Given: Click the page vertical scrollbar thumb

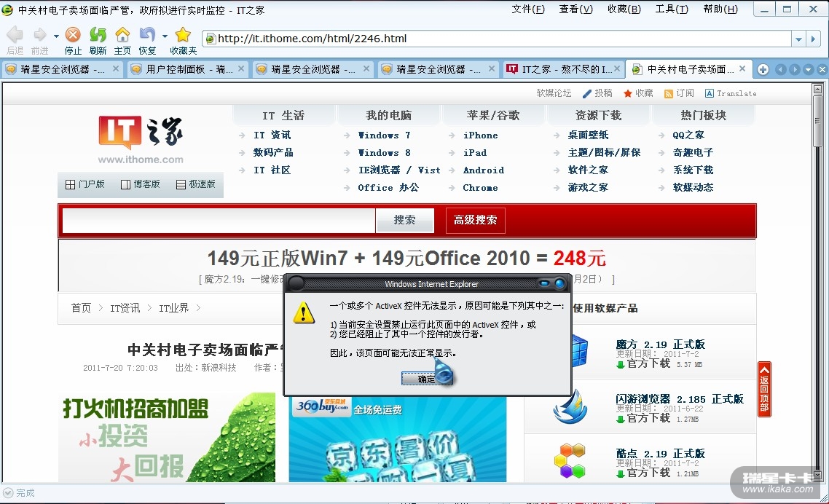Looking at the screenshot, I should (x=817, y=122).
